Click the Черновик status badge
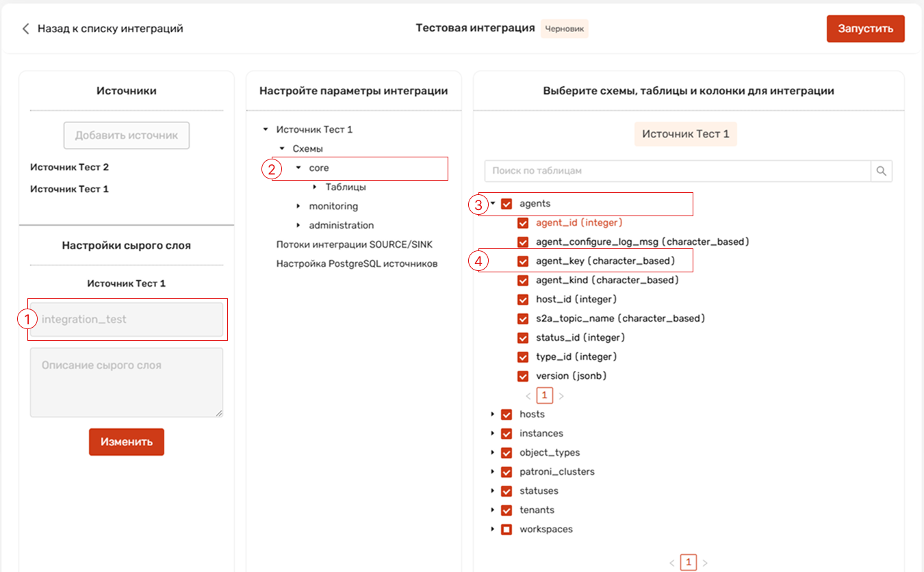Image resolution: width=924 pixels, height=572 pixels. coord(565,29)
